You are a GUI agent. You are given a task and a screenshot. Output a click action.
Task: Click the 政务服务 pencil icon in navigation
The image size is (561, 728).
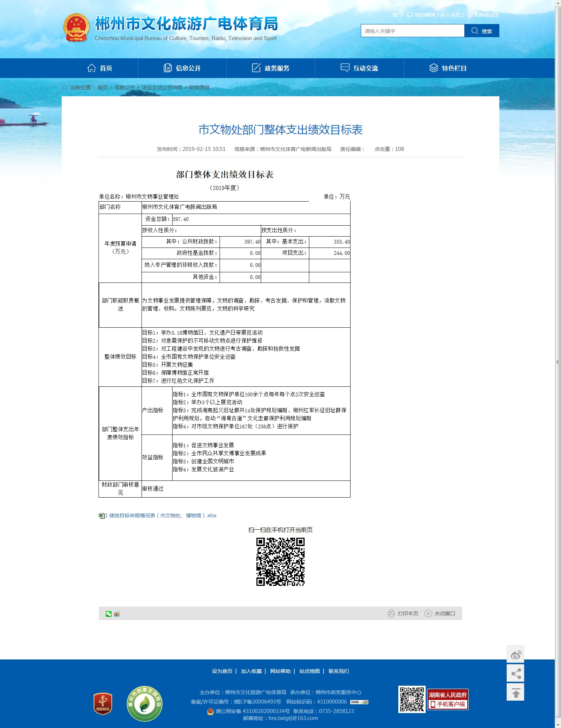[256, 68]
